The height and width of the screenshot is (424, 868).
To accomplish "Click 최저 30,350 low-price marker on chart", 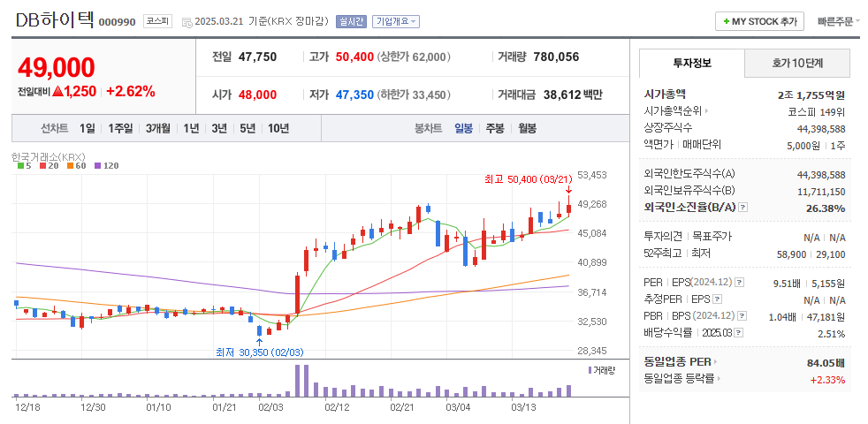I will pyautogui.click(x=260, y=352).
